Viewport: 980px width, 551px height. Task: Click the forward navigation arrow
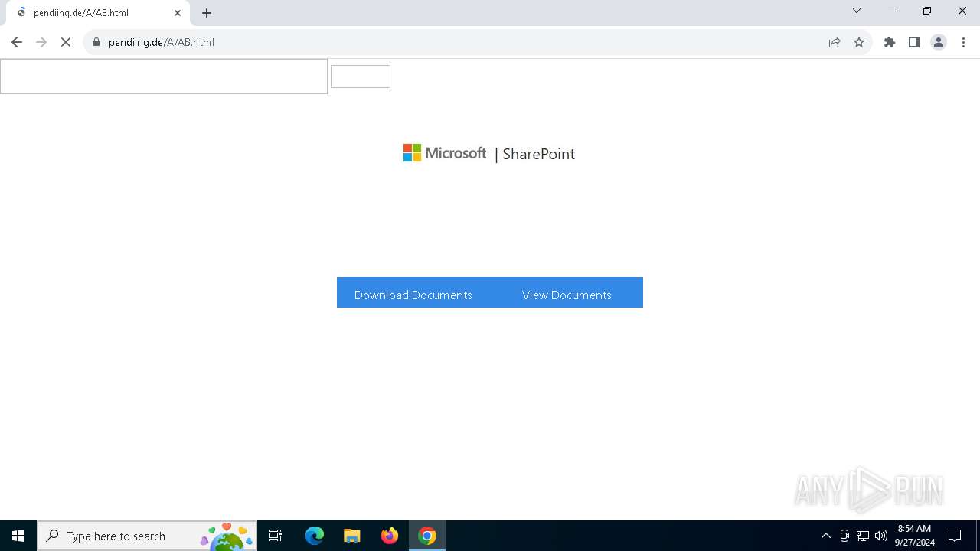pos(41,42)
